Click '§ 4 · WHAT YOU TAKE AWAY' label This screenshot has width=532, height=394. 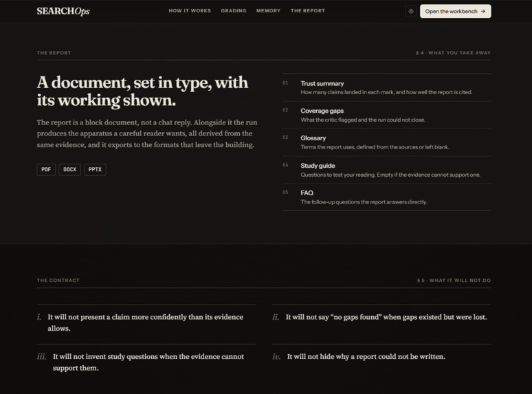click(x=453, y=53)
